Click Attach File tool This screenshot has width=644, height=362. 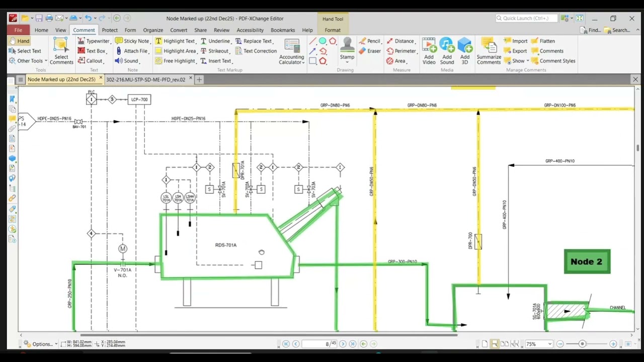click(x=131, y=51)
